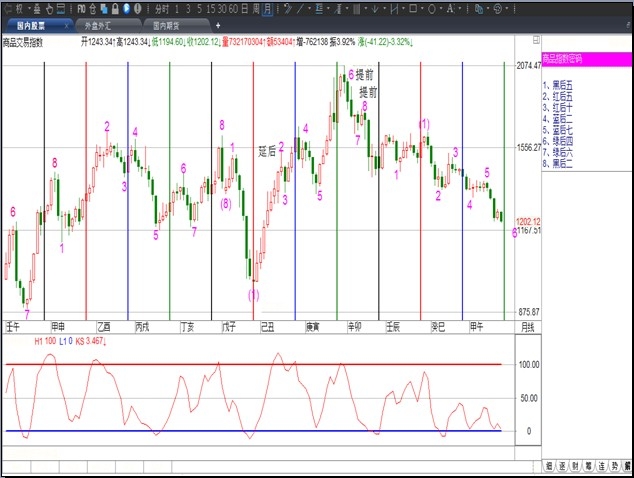
Task: Select the vertical cycle lines tool
Action: tap(357, 8)
